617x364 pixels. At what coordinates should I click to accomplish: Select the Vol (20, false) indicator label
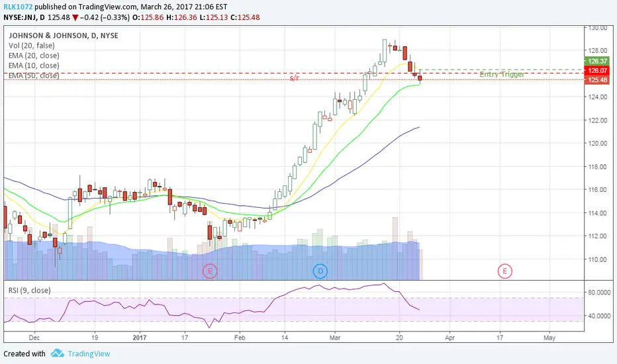coord(32,46)
